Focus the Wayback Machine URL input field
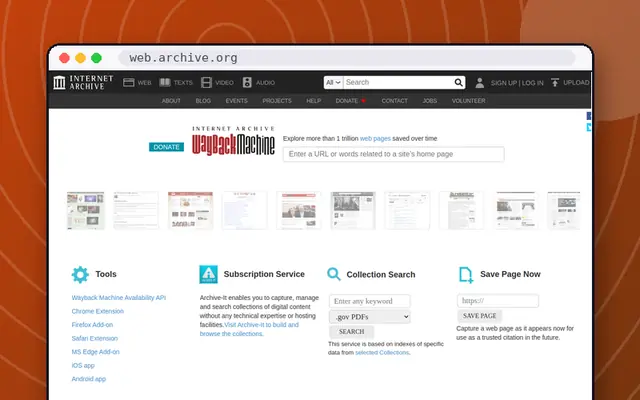 coord(393,154)
